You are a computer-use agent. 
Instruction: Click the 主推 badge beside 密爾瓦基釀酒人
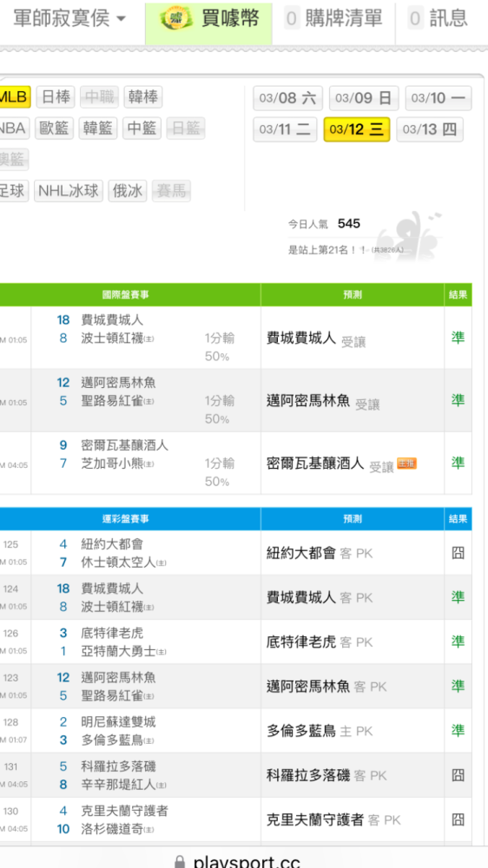point(406,464)
